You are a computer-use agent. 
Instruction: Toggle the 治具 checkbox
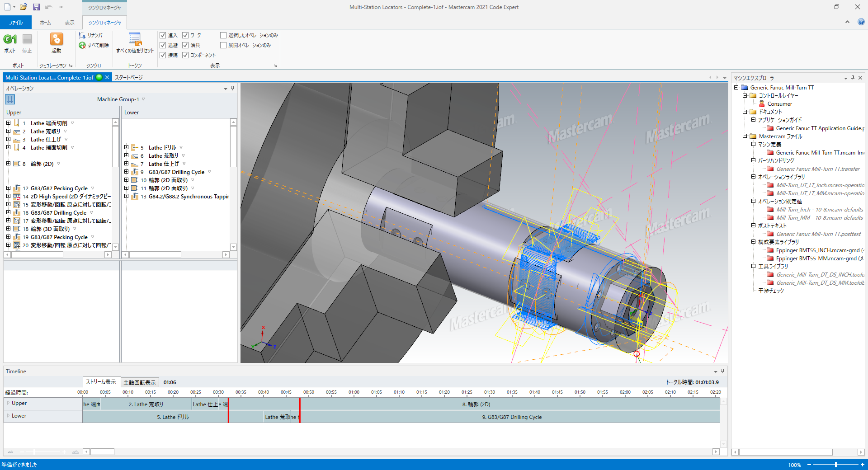point(185,45)
